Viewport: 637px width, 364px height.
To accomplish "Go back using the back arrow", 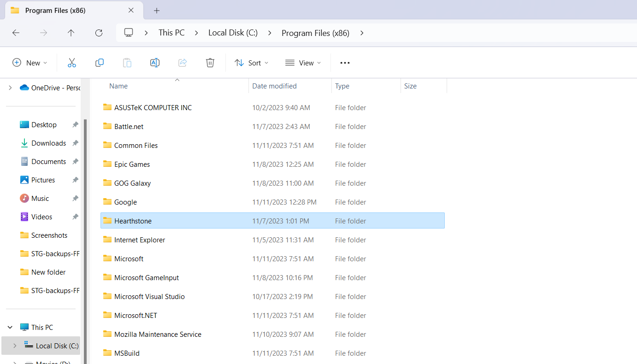I will point(16,33).
